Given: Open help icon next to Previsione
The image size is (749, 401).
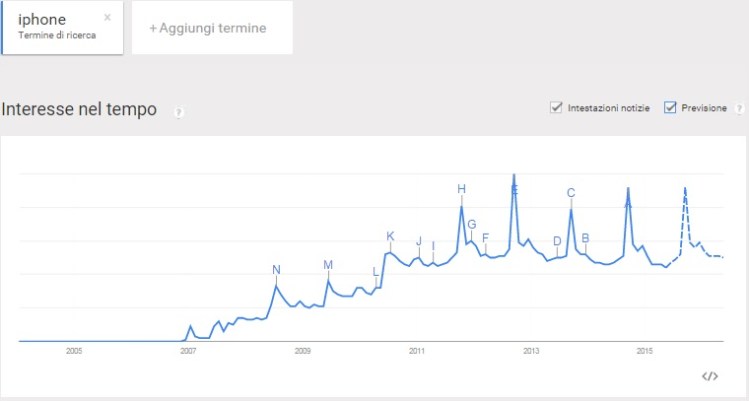Looking at the screenshot, I should tap(739, 108).
